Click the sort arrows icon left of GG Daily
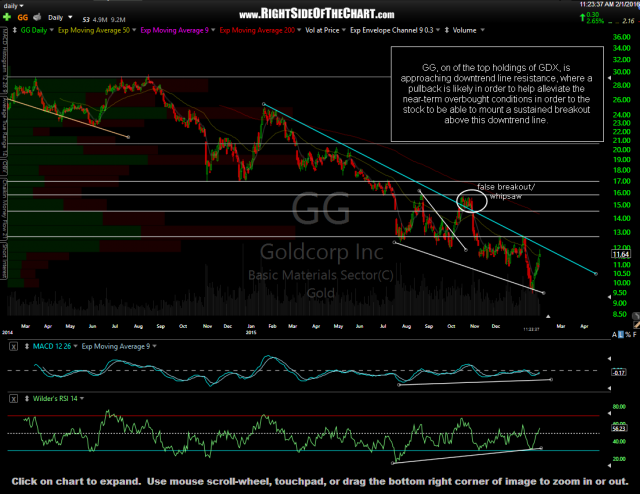 (x=15, y=30)
